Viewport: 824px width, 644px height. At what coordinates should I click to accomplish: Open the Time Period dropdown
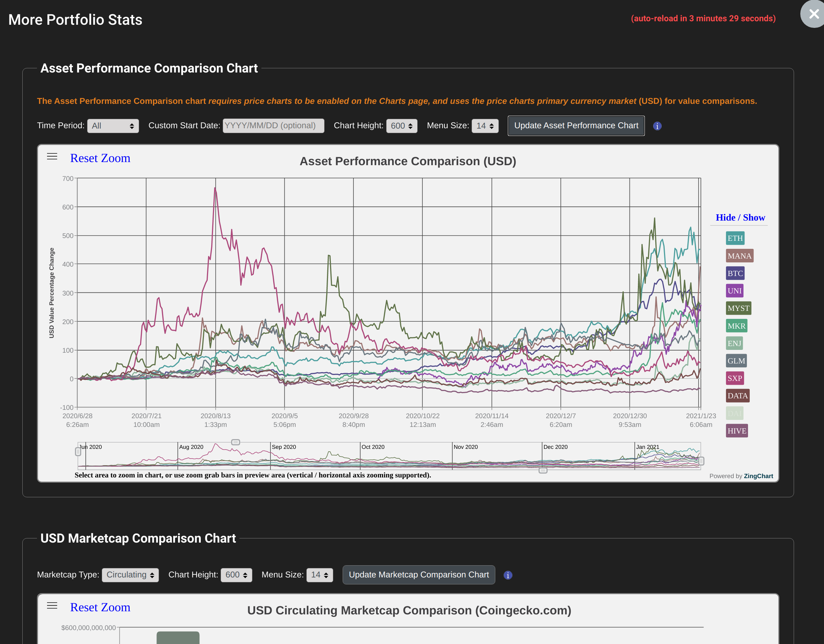pyautogui.click(x=113, y=126)
